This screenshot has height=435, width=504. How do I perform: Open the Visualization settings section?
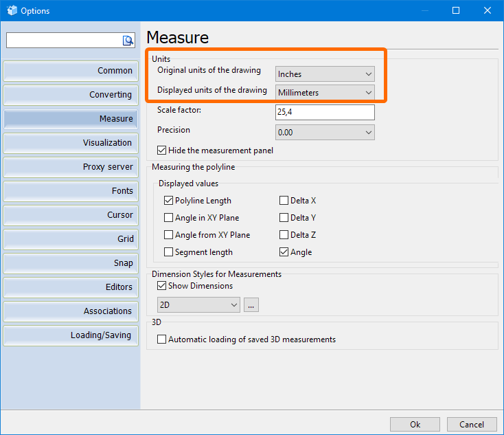pos(71,143)
